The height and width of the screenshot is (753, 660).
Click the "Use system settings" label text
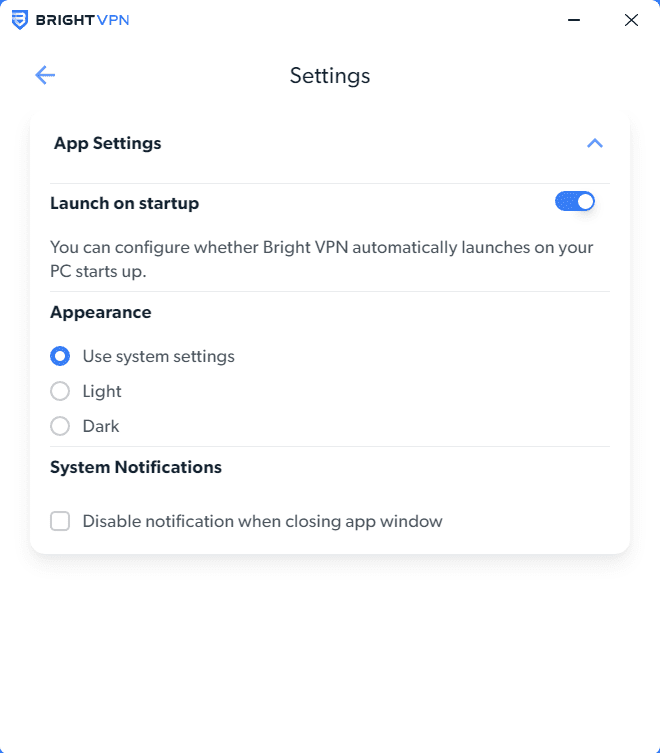coord(158,356)
